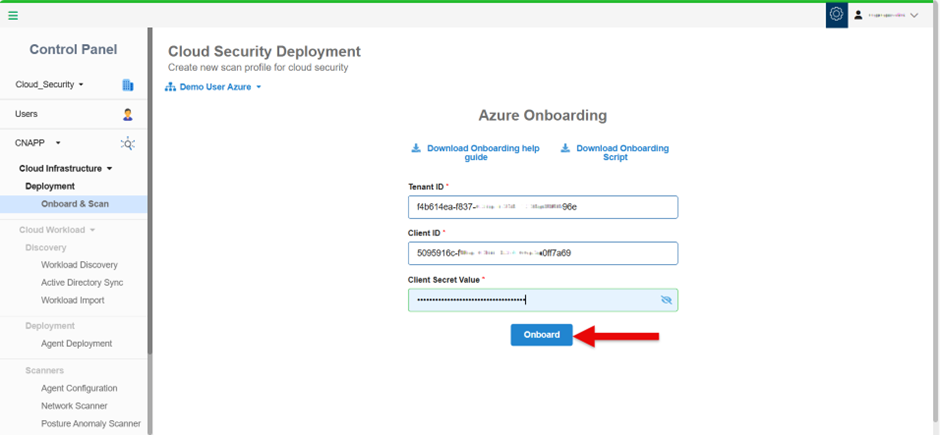The width and height of the screenshot is (940, 435).
Task: Click the Cloud_Security building icon
Action: click(127, 85)
